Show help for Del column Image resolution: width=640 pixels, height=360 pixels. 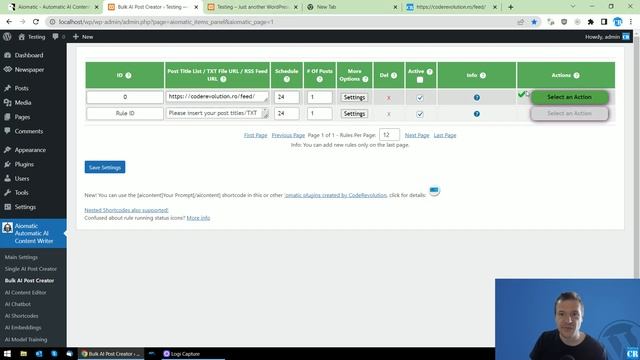point(394,76)
